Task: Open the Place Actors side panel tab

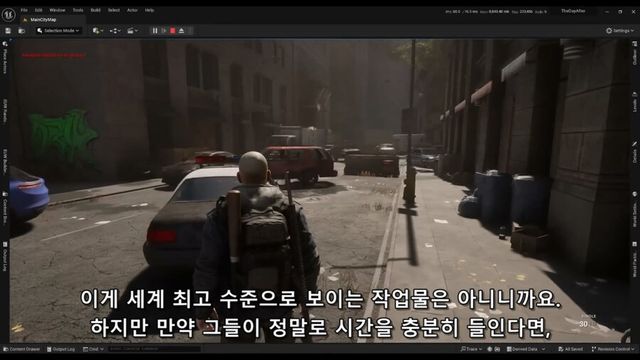Action: (x=5, y=57)
